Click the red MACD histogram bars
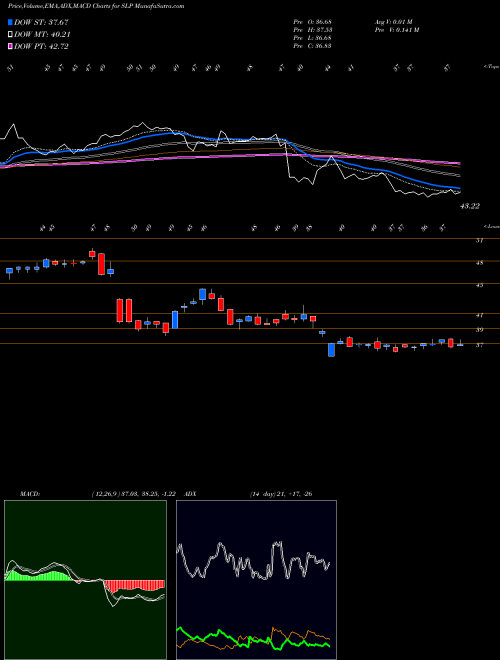Image resolution: width=500 pixels, height=660 pixels. (135, 584)
